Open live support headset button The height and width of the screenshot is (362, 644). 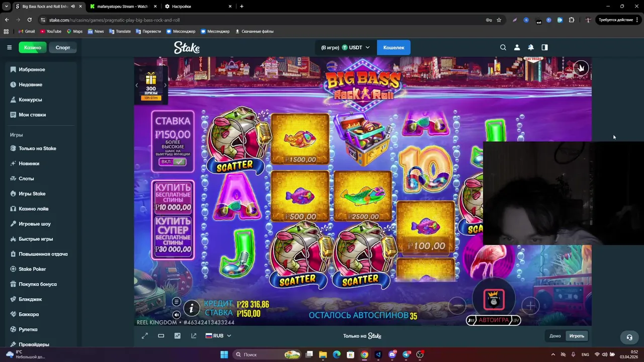(629, 337)
